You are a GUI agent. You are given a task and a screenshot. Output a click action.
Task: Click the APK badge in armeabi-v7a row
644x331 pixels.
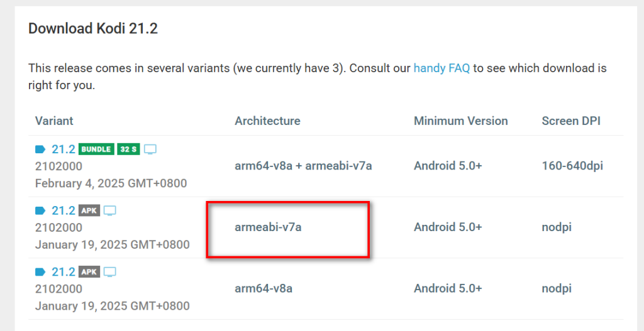pos(89,211)
